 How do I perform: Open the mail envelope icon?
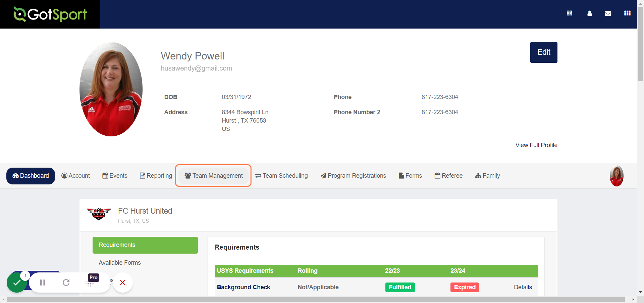[608, 13]
